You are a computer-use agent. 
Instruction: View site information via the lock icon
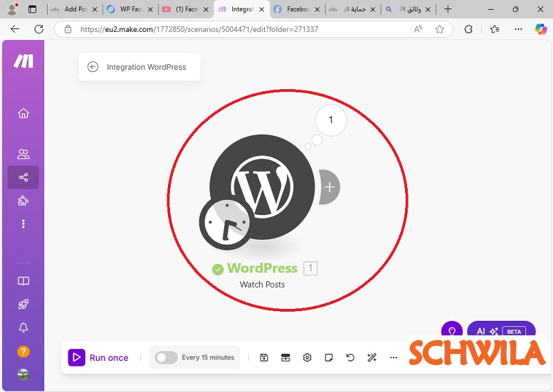pyautogui.click(x=68, y=29)
